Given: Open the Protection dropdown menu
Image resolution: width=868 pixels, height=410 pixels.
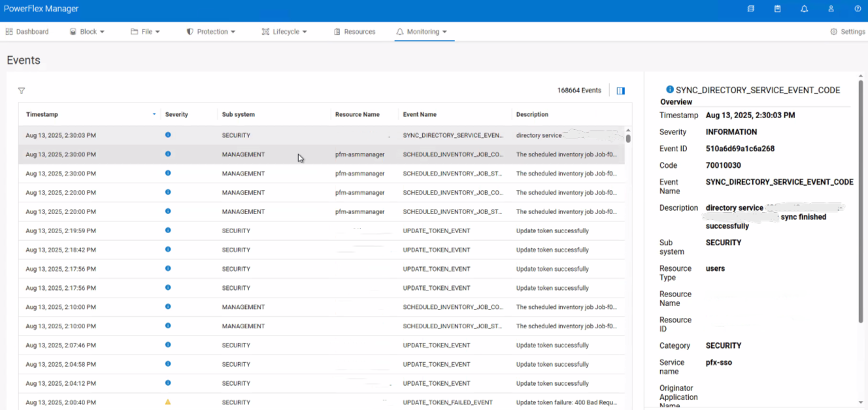Looking at the screenshot, I should 211,31.
